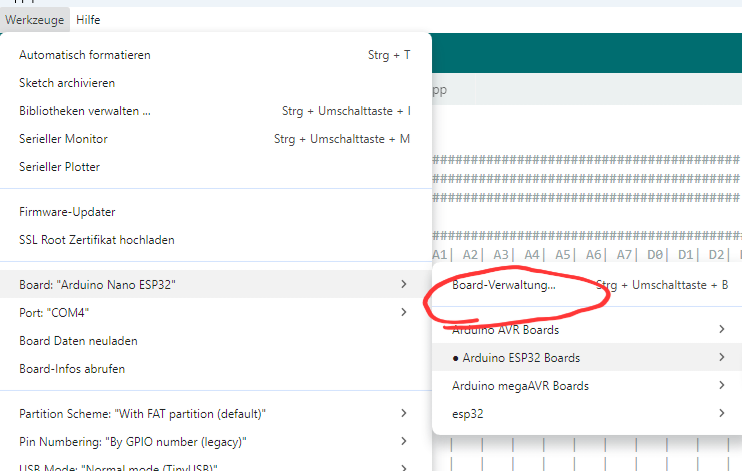
Task: Click Board Daten neuladen
Action: click(x=78, y=341)
